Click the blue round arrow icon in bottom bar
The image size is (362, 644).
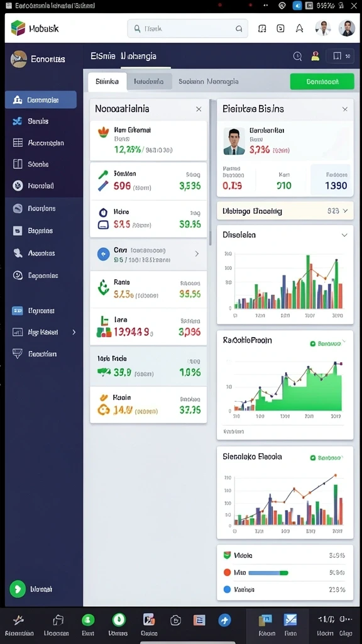tap(224, 619)
